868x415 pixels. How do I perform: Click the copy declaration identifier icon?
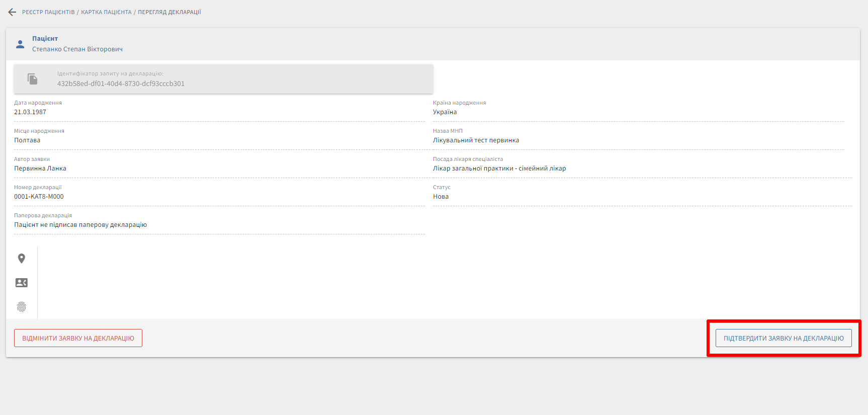(x=33, y=79)
